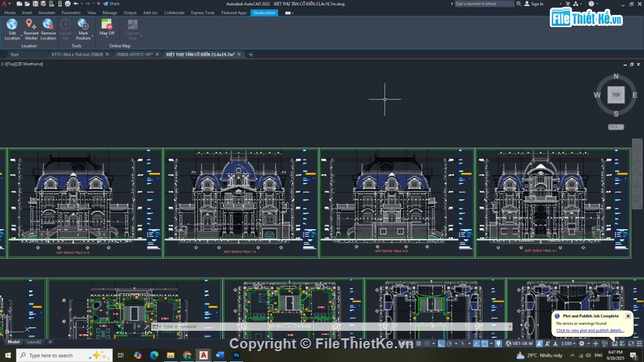Click the Edit Location globe icon
644x362 pixels.
point(12,25)
